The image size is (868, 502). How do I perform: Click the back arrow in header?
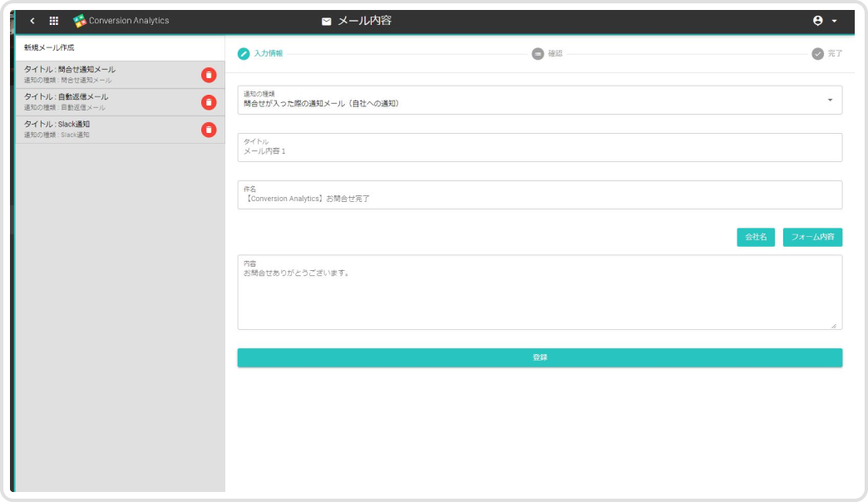point(32,21)
